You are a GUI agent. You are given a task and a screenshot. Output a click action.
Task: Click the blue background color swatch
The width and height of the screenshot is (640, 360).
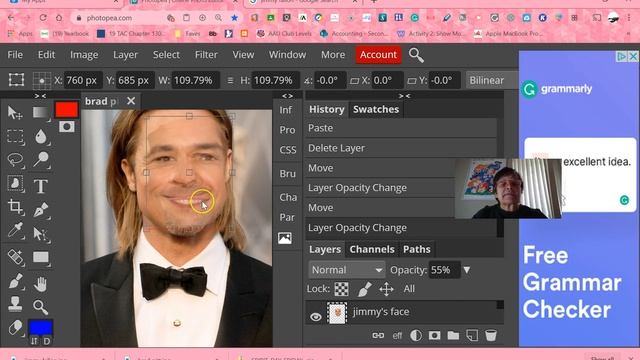coord(40,327)
